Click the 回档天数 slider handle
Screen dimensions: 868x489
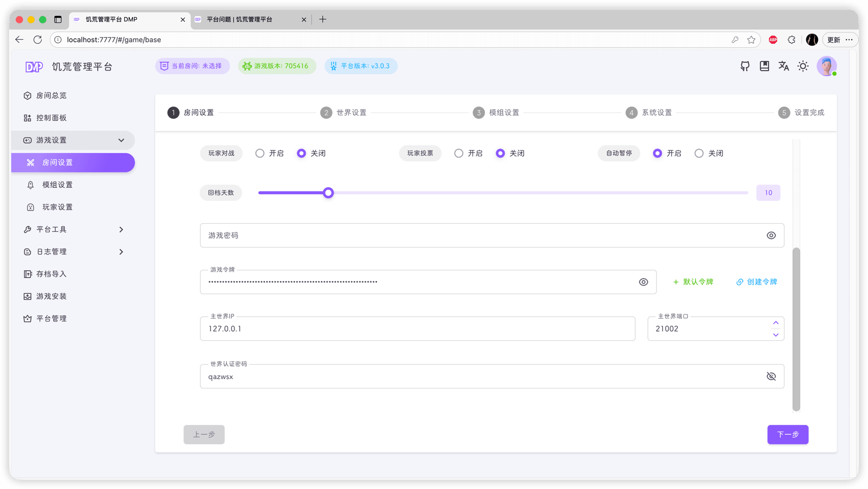pos(328,193)
